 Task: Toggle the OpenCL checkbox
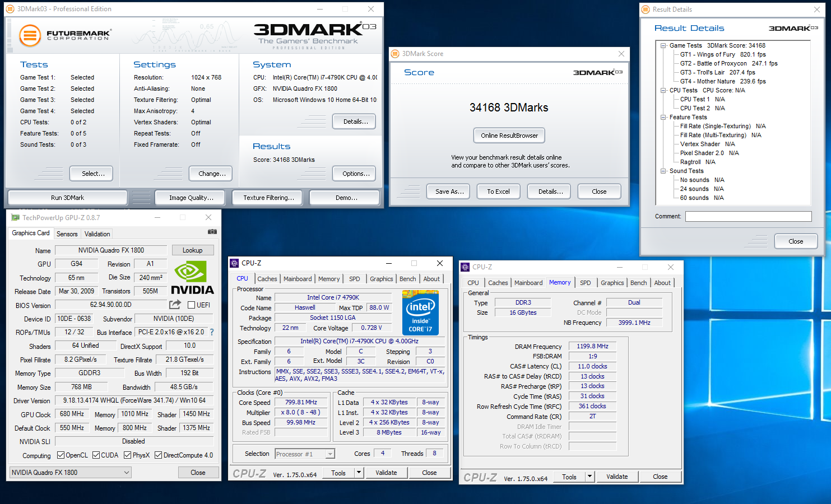(x=61, y=455)
